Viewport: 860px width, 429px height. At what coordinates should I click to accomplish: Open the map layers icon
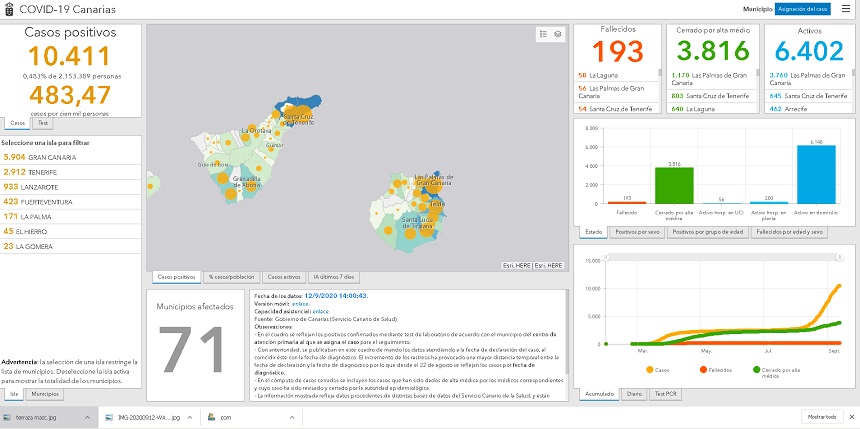tap(558, 34)
